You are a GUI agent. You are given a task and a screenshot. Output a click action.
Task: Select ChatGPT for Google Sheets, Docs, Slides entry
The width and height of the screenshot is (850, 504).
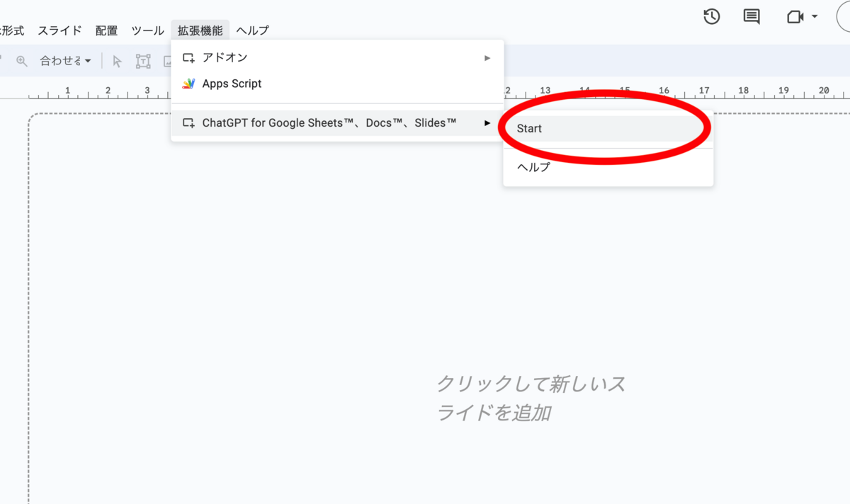[337, 123]
